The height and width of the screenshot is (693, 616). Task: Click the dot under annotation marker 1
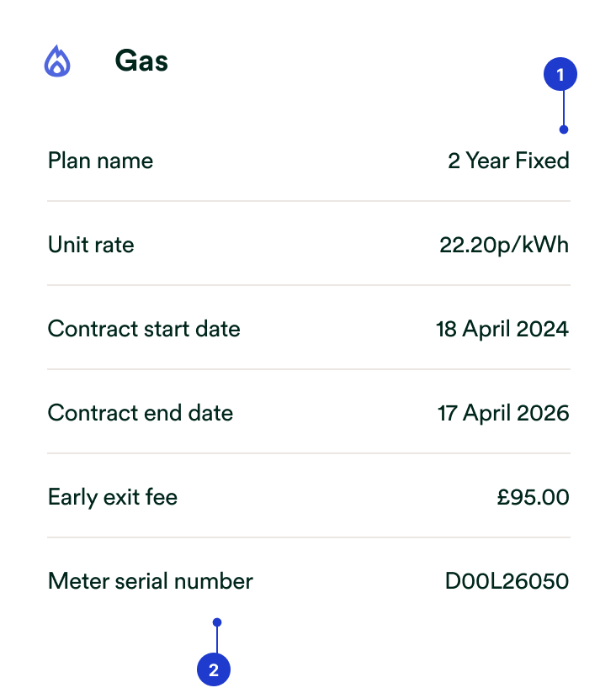564,130
